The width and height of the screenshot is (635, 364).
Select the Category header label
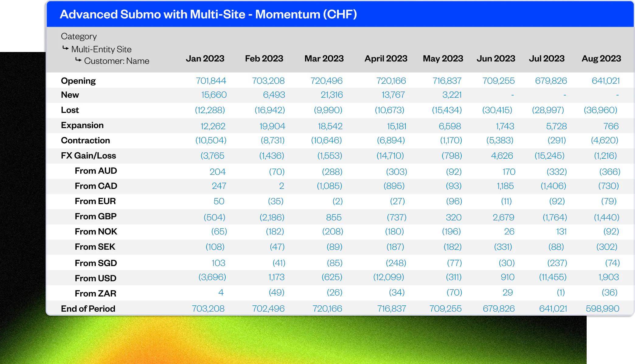[79, 36]
